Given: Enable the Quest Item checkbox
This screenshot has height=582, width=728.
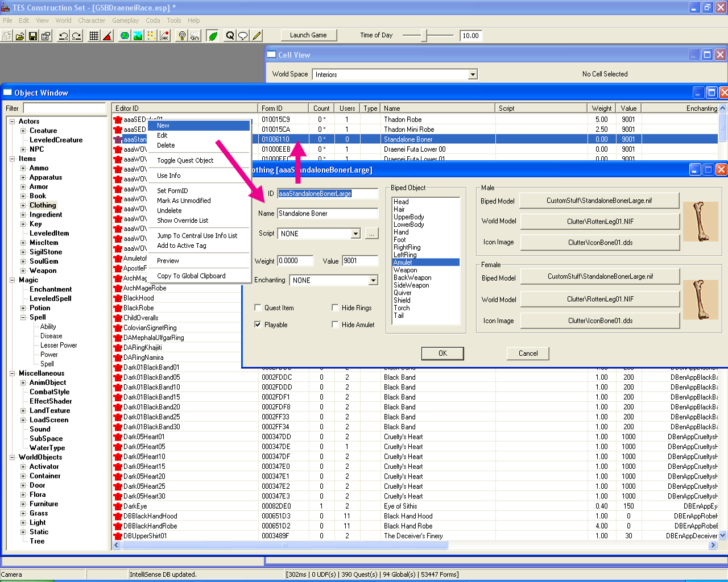Looking at the screenshot, I should click(258, 308).
